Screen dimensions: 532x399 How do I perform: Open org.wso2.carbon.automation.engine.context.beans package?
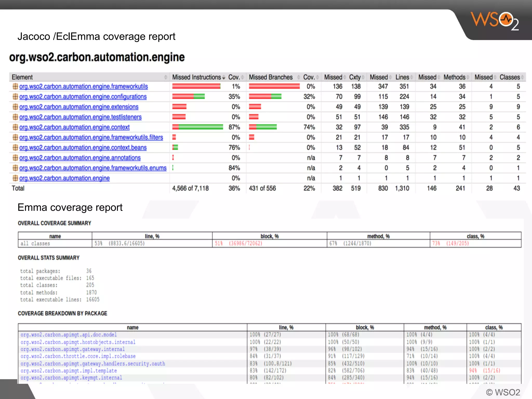83,148
